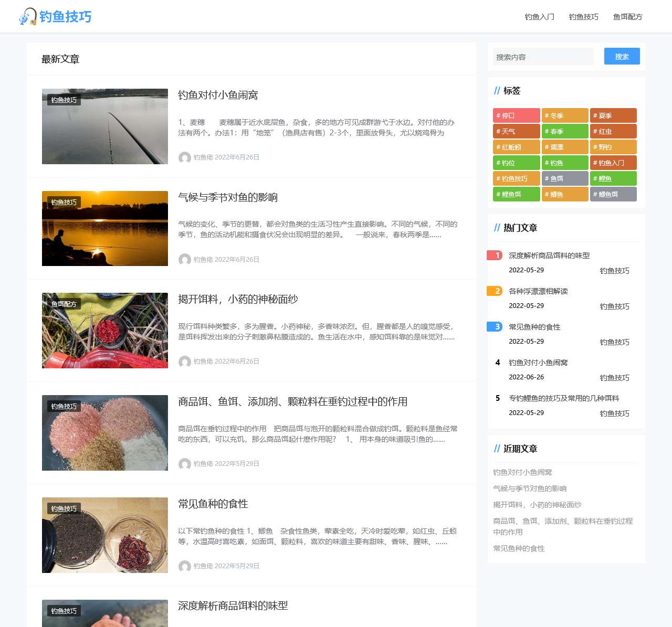
Task: Select the orange 钓鱼技巧 tag in the tag cloud
Action: pos(517,178)
